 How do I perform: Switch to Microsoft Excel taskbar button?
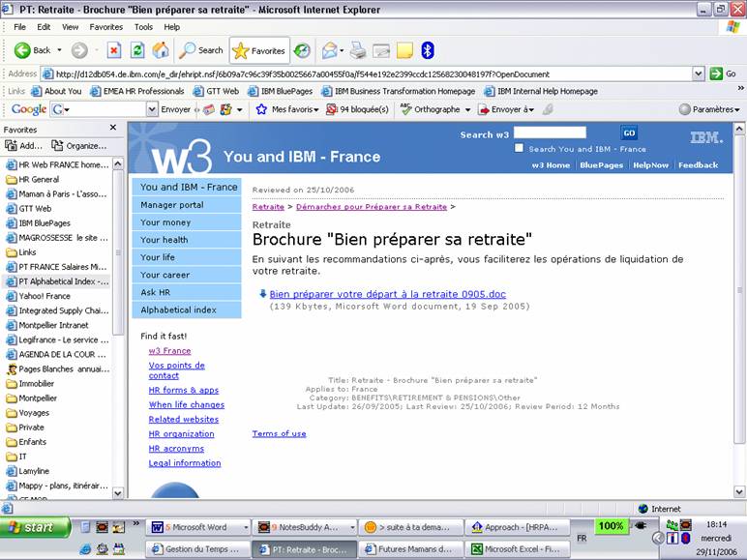[x=518, y=549]
